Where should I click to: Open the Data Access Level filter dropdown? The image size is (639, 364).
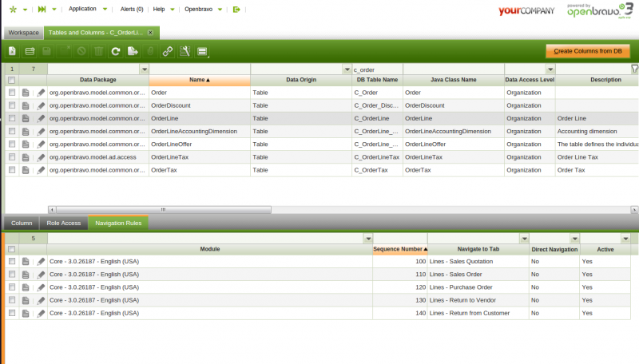550,69
